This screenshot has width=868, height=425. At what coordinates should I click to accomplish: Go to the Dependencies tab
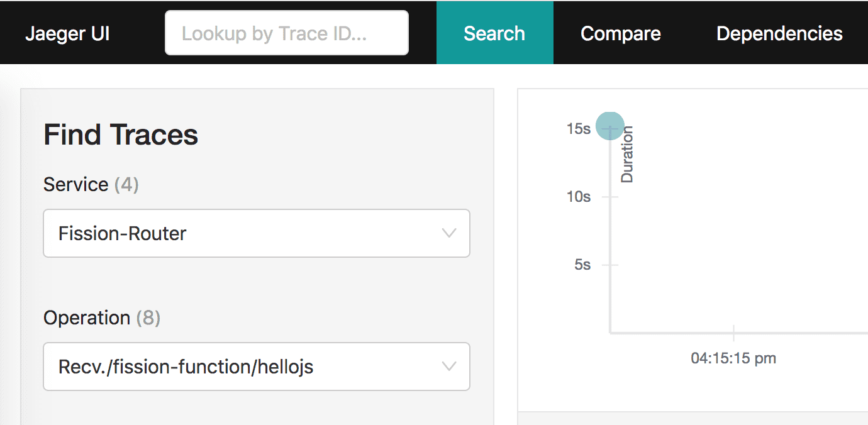[779, 33]
